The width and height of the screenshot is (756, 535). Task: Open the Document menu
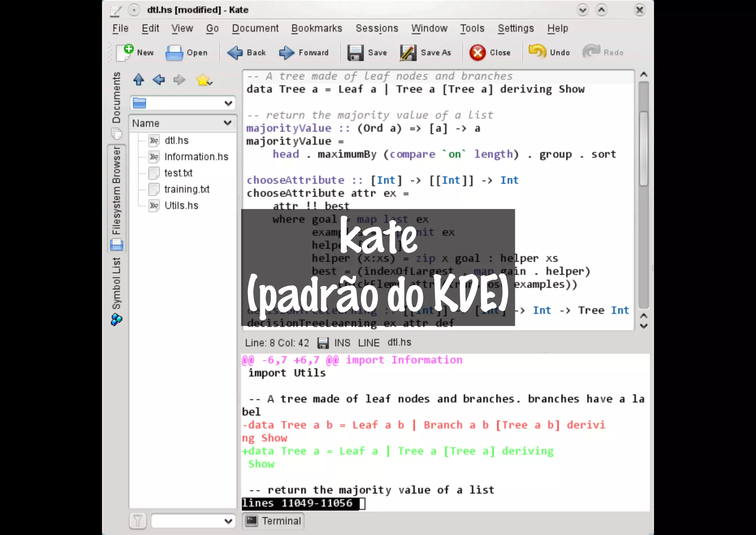pyautogui.click(x=255, y=28)
